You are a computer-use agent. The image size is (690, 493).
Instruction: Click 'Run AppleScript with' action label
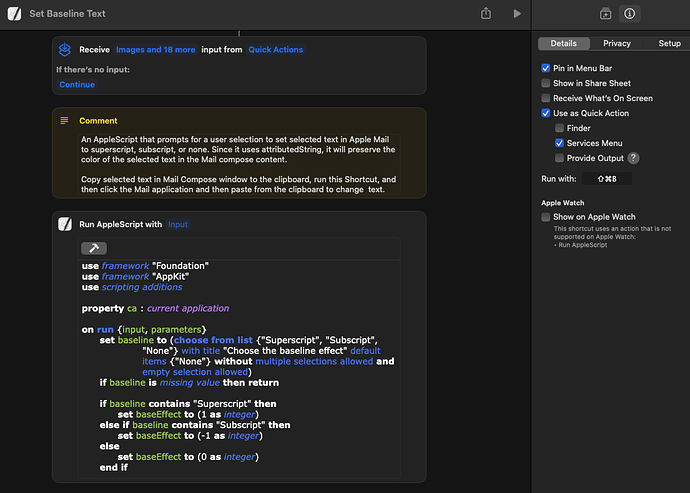pos(121,224)
